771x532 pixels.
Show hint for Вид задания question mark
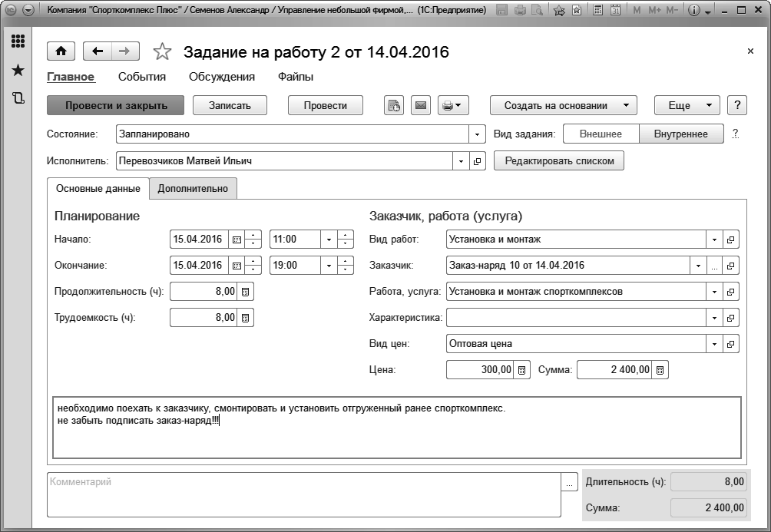(735, 134)
